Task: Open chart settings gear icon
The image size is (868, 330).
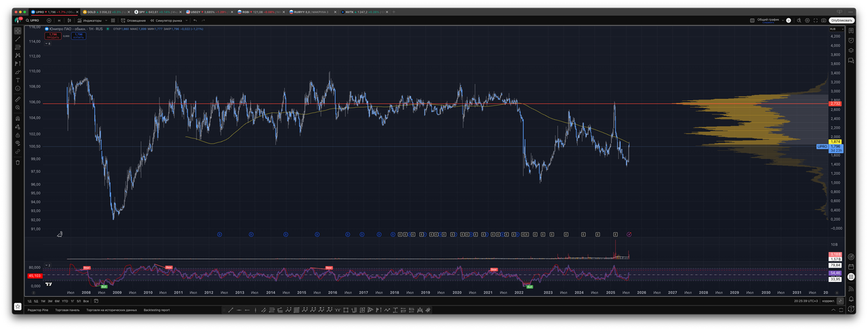Action: pos(808,20)
